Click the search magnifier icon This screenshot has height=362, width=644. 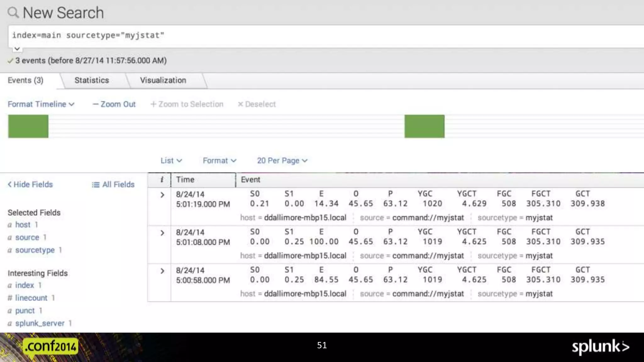(13, 13)
